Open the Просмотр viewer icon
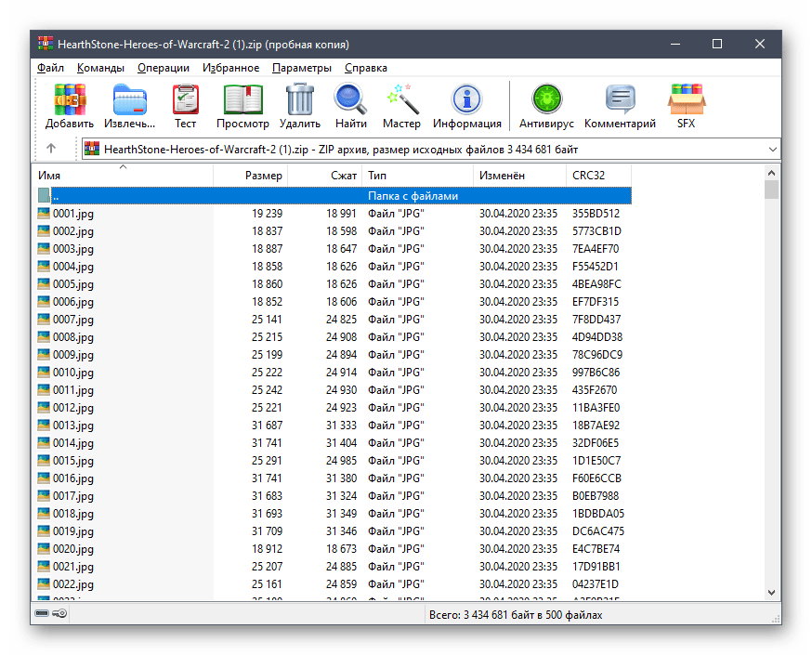Image resolution: width=812 pixels, height=655 pixels. pyautogui.click(x=242, y=99)
